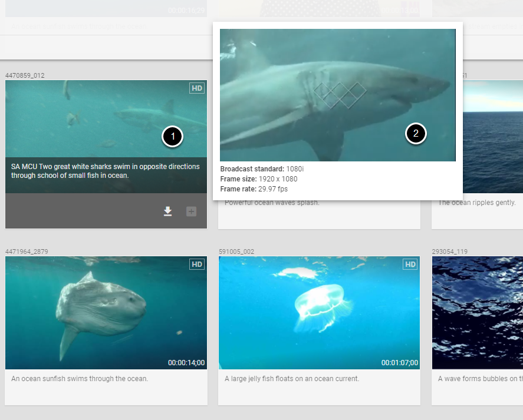Click numbered marker 1 on shark thumbnail
Image resolution: width=523 pixels, height=420 pixels.
(x=172, y=136)
